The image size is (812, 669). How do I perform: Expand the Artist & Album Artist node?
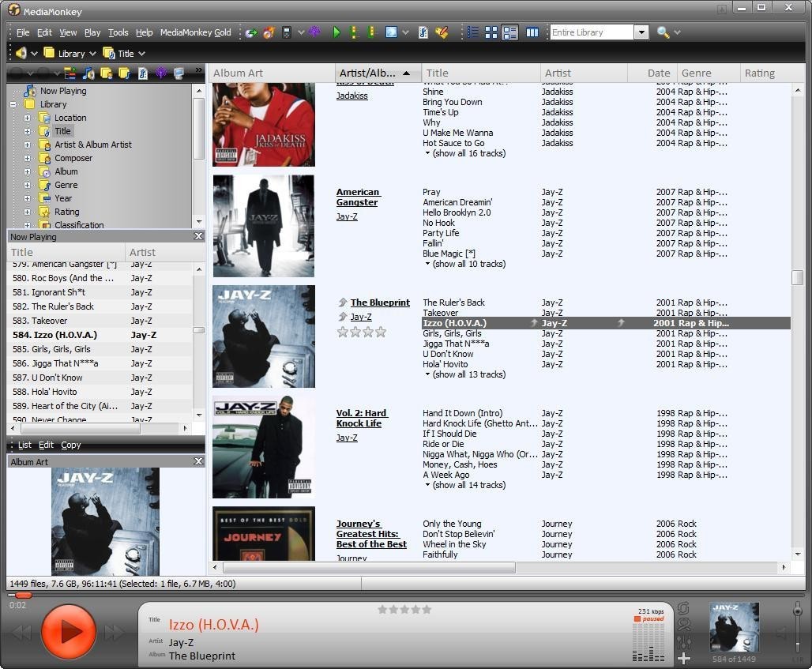pyautogui.click(x=27, y=145)
